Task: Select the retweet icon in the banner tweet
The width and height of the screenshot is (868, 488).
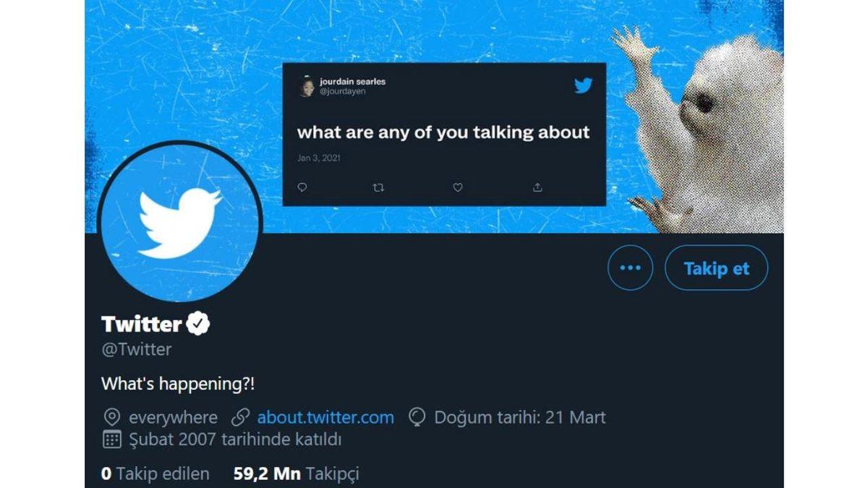Action: (x=378, y=187)
